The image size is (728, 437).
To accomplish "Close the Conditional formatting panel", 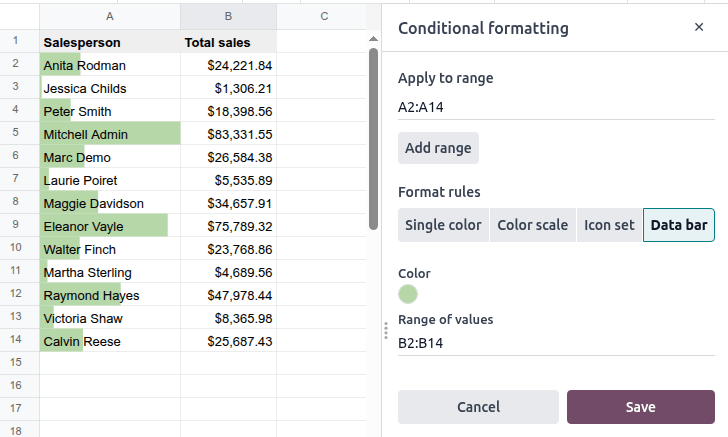I will [699, 28].
